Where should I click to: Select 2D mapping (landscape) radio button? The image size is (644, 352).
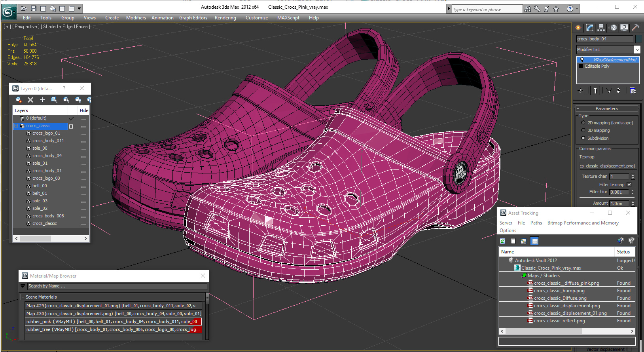tap(583, 123)
